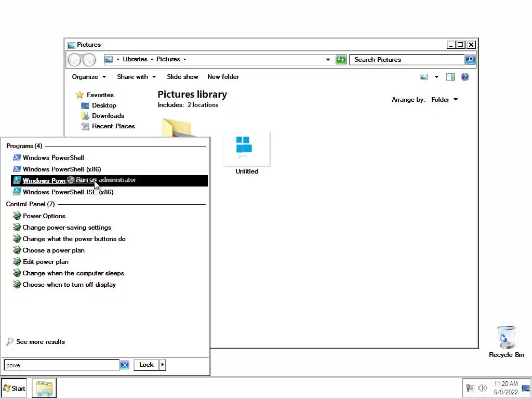532x399 pixels.
Task: Change the view icon
Action: tap(424, 77)
